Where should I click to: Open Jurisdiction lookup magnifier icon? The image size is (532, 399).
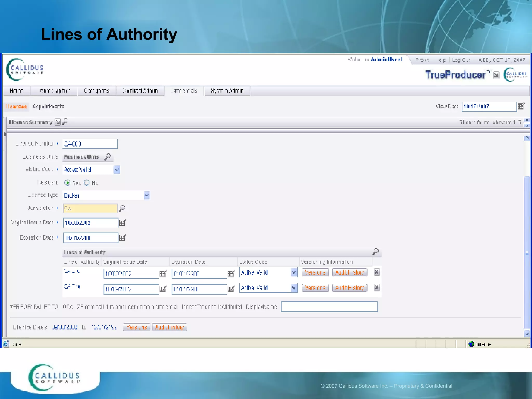click(122, 208)
